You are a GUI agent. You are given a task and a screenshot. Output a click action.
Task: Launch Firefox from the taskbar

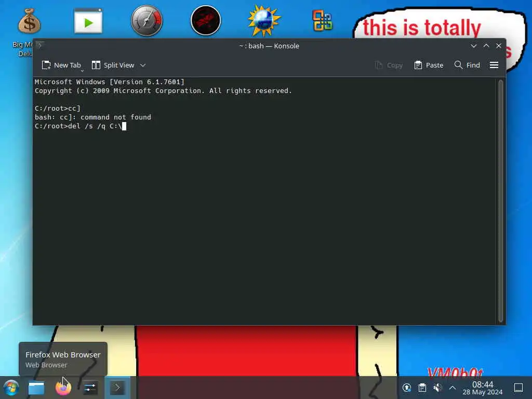(63, 388)
